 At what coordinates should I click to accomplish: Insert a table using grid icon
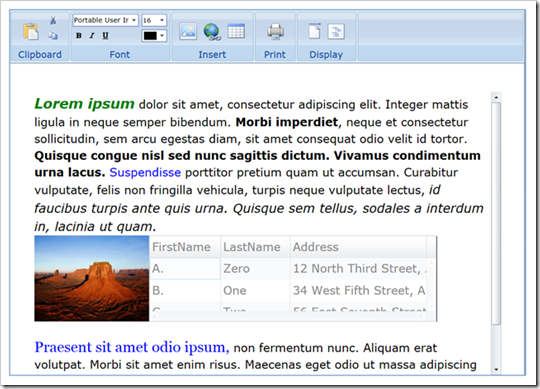click(236, 31)
